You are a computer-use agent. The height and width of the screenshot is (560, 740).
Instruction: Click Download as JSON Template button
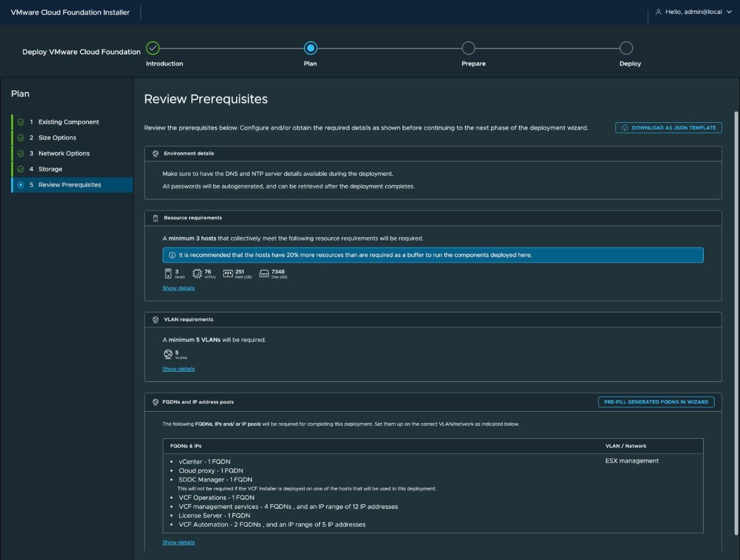click(x=669, y=128)
